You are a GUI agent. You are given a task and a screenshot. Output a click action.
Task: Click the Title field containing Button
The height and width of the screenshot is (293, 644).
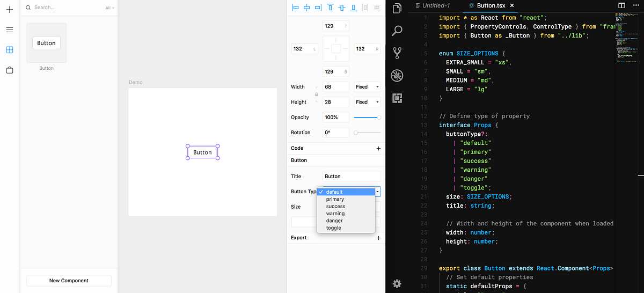click(x=352, y=176)
